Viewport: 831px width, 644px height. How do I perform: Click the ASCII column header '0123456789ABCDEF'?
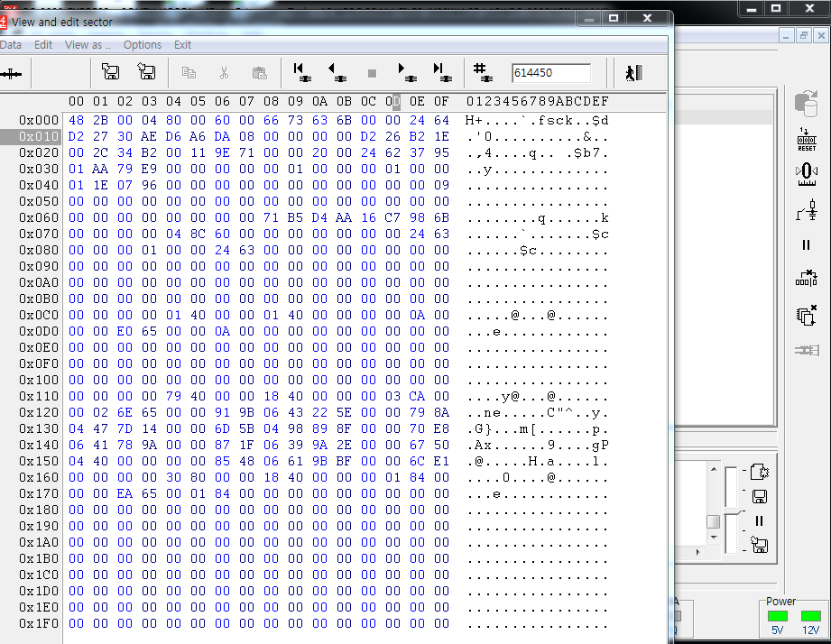click(538, 101)
